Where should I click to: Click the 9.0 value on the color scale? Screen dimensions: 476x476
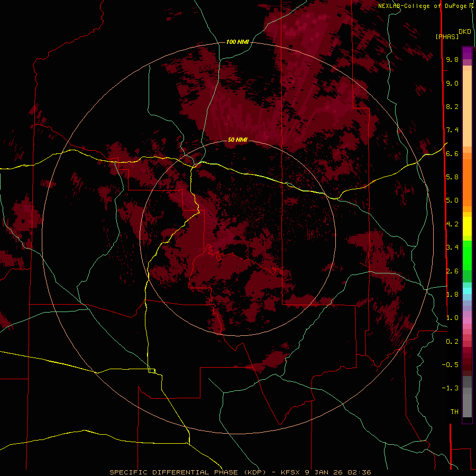click(452, 83)
